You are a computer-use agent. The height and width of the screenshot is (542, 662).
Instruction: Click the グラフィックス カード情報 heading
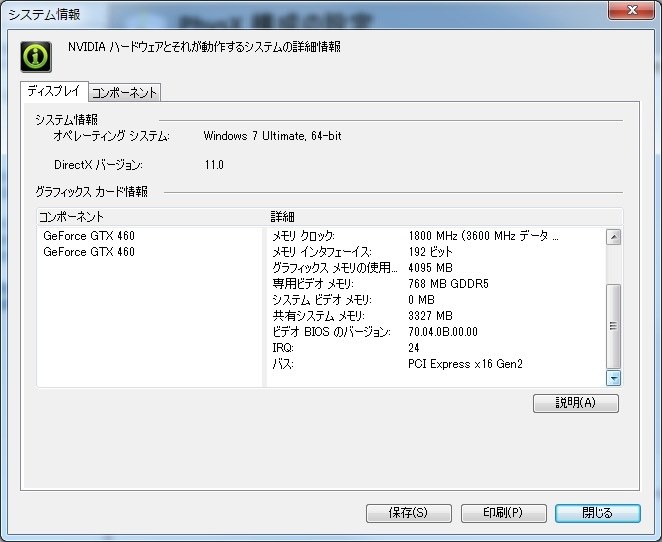tap(92, 192)
